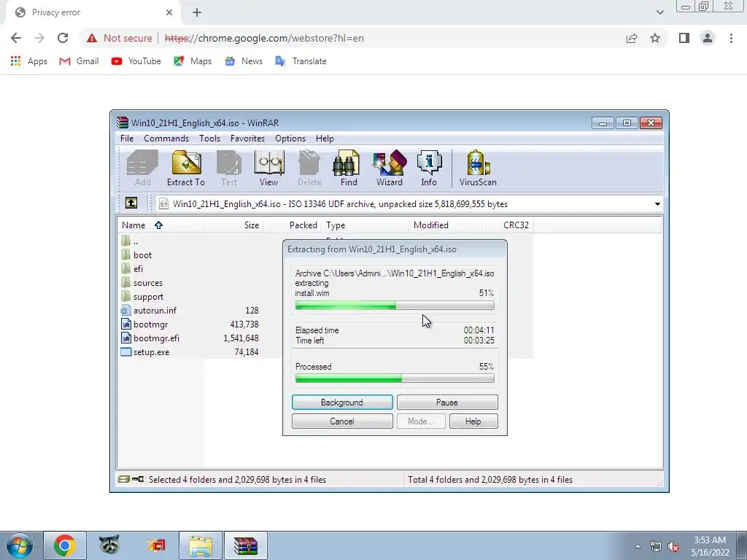The width and height of the screenshot is (747, 560).
Task: Pause the extraction
Action: pos(447,402)
